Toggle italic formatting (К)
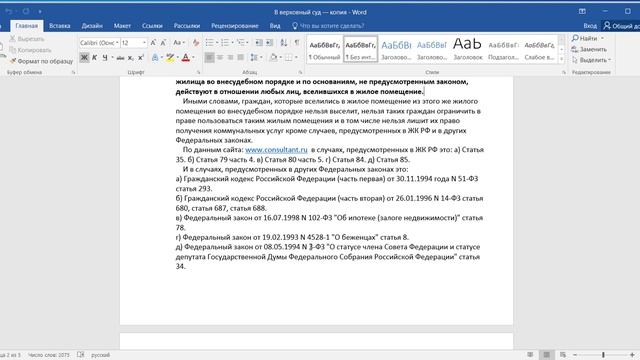 (94, 58)
